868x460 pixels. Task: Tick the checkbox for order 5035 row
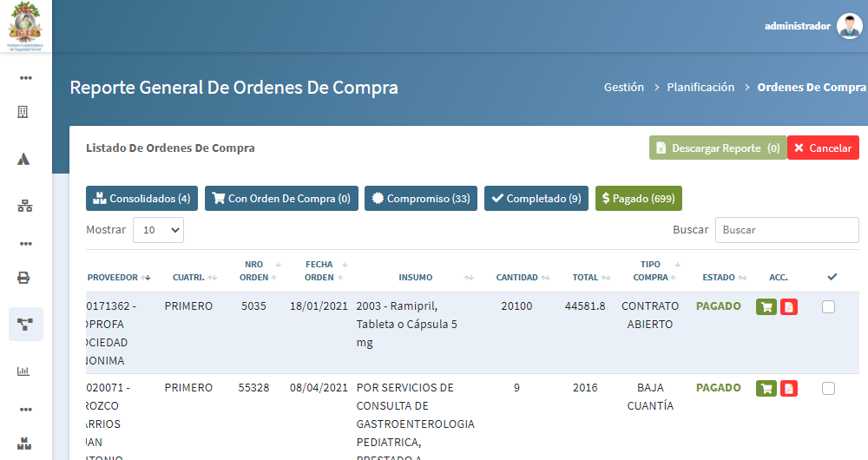(x=828, y=306)
